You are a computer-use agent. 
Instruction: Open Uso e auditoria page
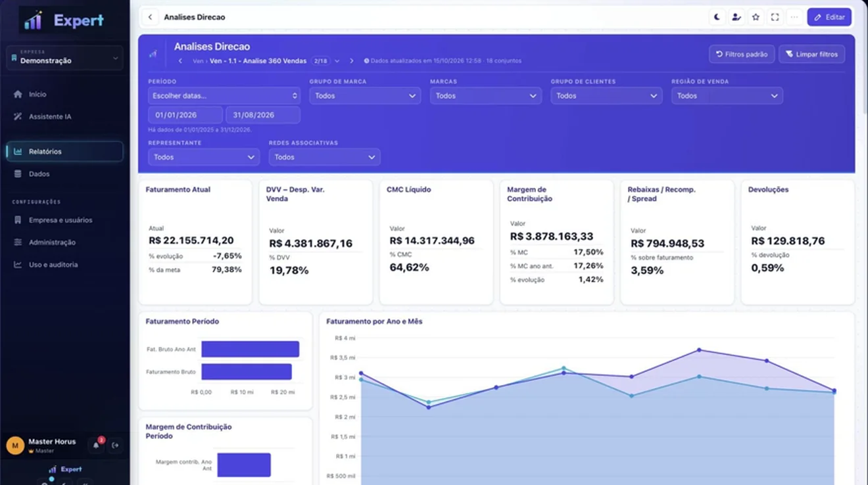64,265
